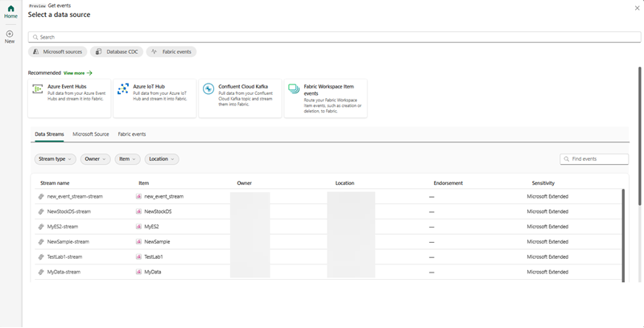Click the New plus icon in sidebar
The height and width of the screenshot is (328, 644).
tap(10, 34)
